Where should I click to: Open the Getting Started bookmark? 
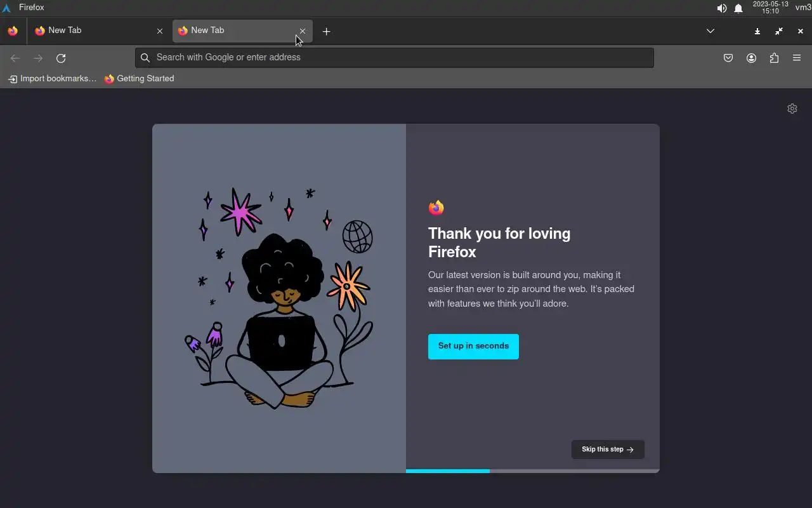pos(139,79)
